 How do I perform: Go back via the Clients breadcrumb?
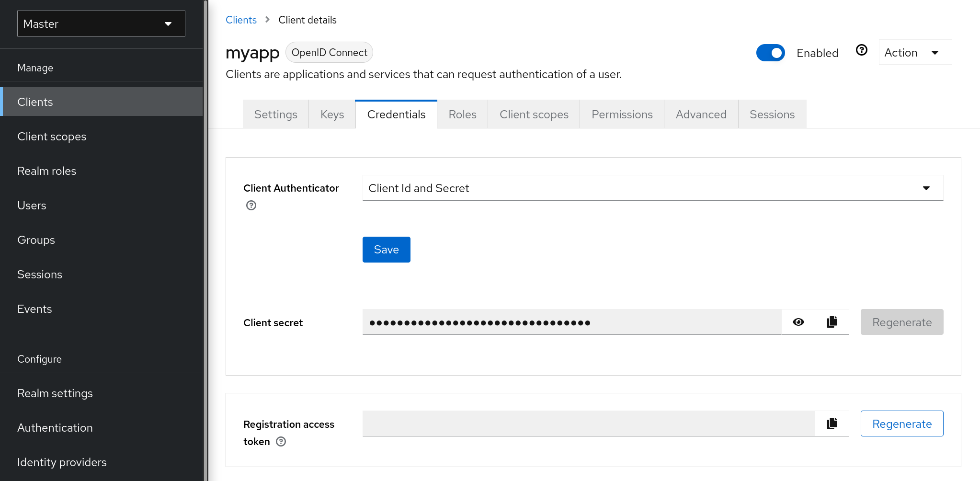[241, 20]
